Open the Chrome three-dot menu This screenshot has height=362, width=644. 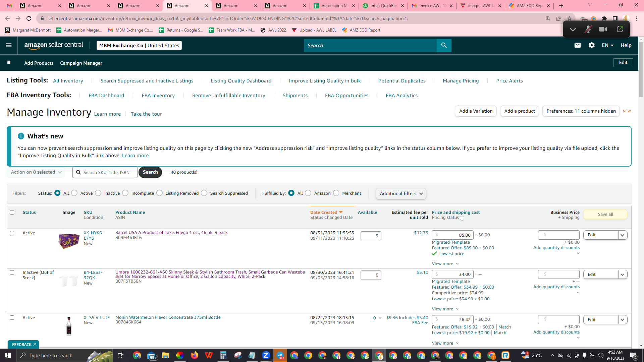[637, 18]
